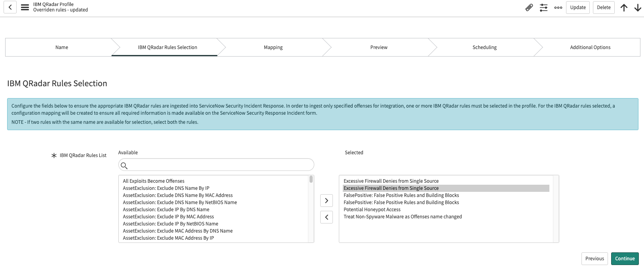
Task: Select highlighted Excessive Firewall Denies entry
Action: 446,188
